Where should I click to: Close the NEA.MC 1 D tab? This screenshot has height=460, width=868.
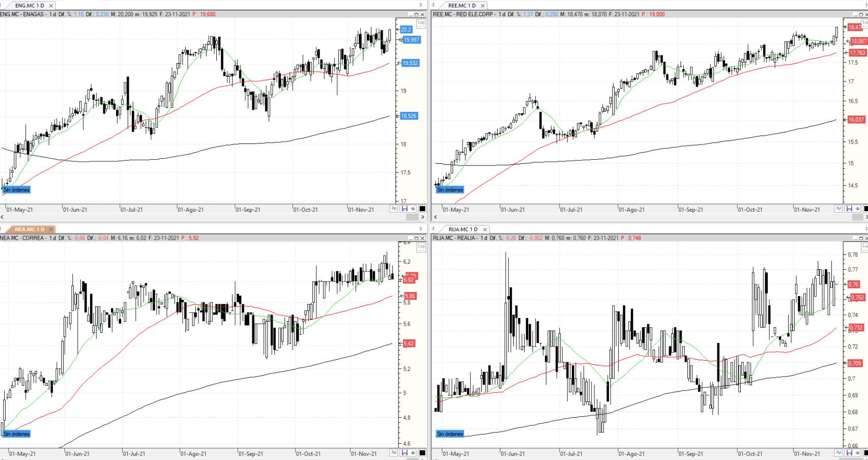[x=51, y=230]
